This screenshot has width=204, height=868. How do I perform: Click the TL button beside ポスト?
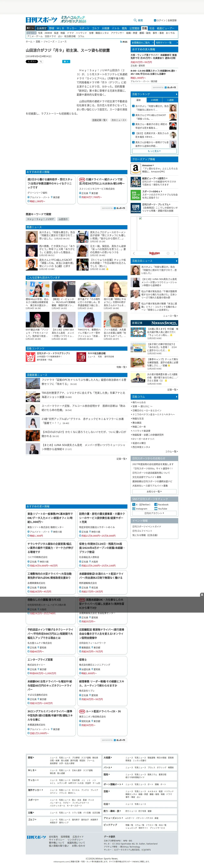tap(41, 62)
